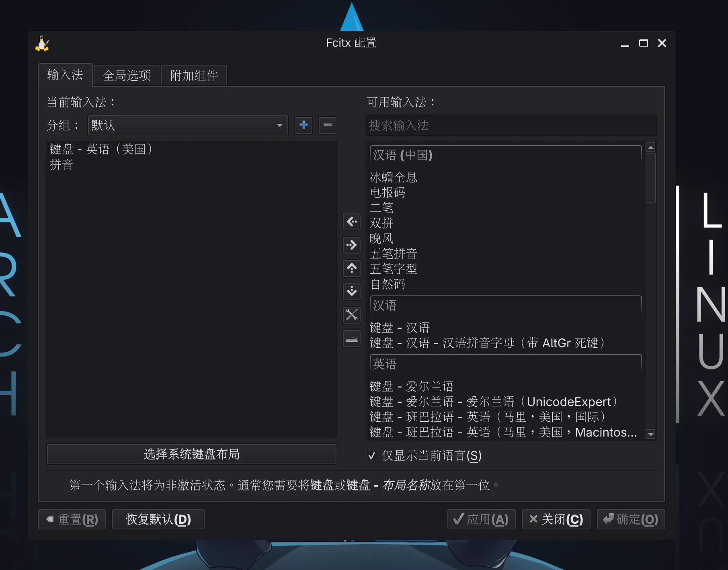Viewport: 728px width, 570px height.
Task: Select 班巴拉语 - 英语（马里，美国，国际） layout
Action: pyautogui.click(x=506, y=417)
